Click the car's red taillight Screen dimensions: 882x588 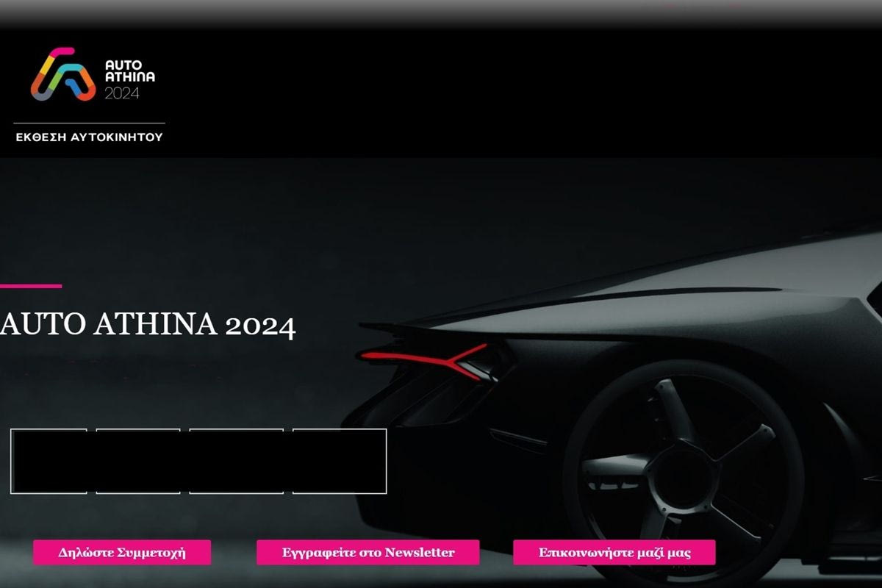(x=426, y=358)
